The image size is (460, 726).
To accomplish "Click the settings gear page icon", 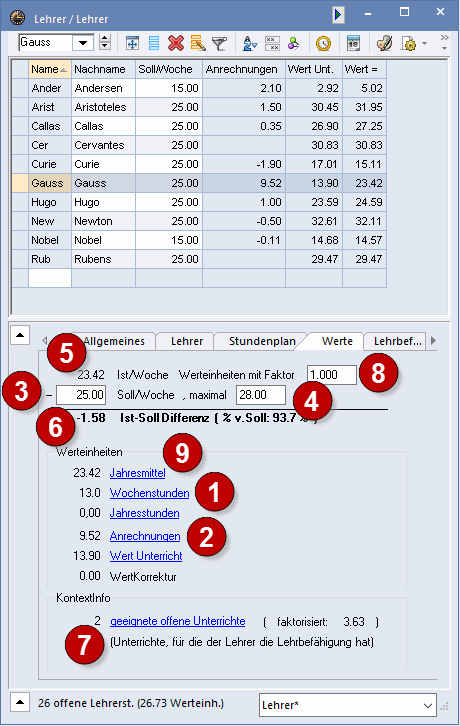I will (x=409, y=43).
